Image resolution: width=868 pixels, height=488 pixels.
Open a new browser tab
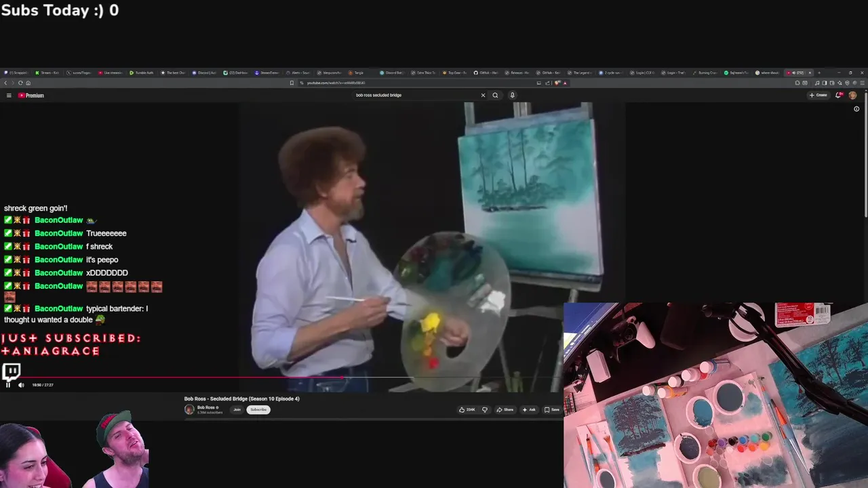[819, 73]
